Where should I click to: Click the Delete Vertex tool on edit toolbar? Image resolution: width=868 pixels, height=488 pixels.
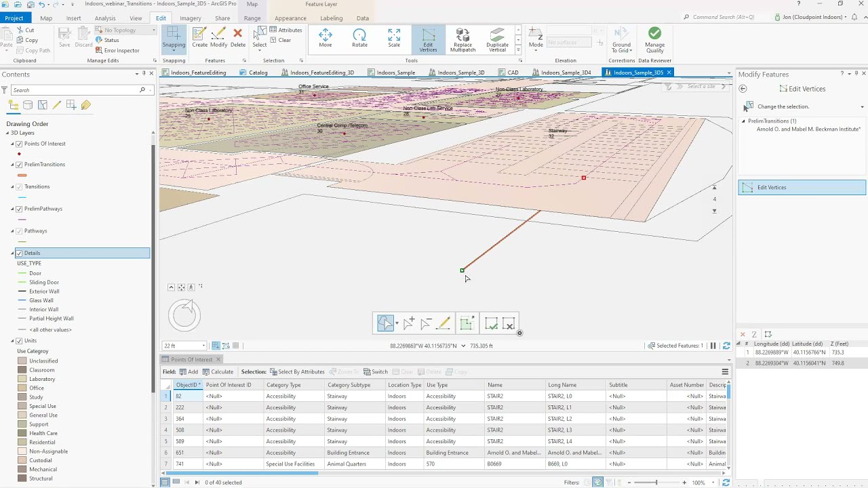tap(425, 324)
